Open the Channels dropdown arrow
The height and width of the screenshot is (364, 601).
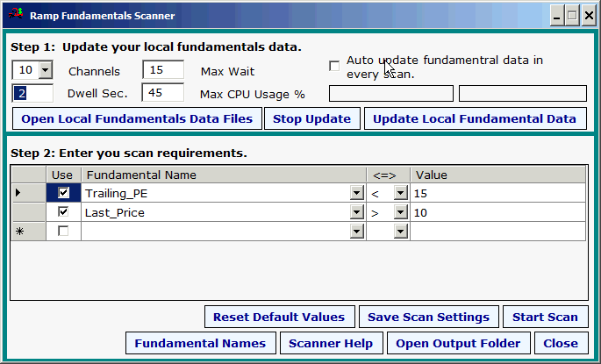(x=46, y=70)
